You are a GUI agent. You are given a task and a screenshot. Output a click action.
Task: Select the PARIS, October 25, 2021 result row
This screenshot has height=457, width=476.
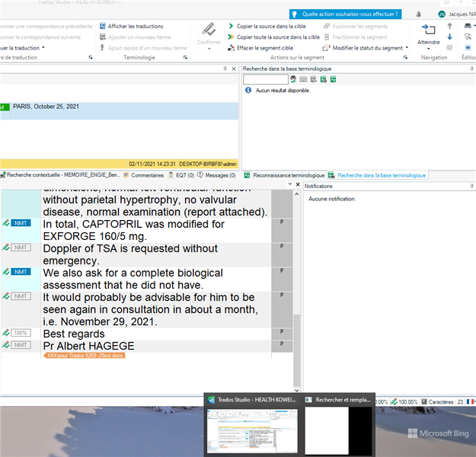pyautogui.click(x=119, y=111)
